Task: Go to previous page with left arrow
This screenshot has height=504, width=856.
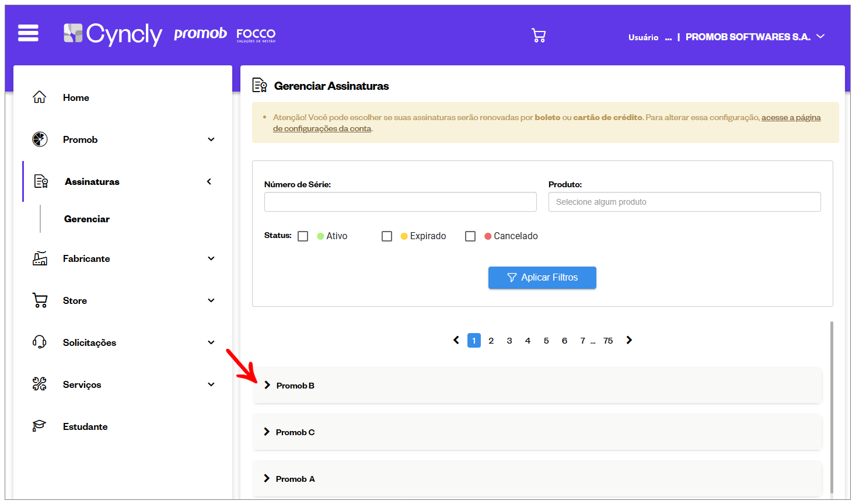Action: (x=456, y=340)
